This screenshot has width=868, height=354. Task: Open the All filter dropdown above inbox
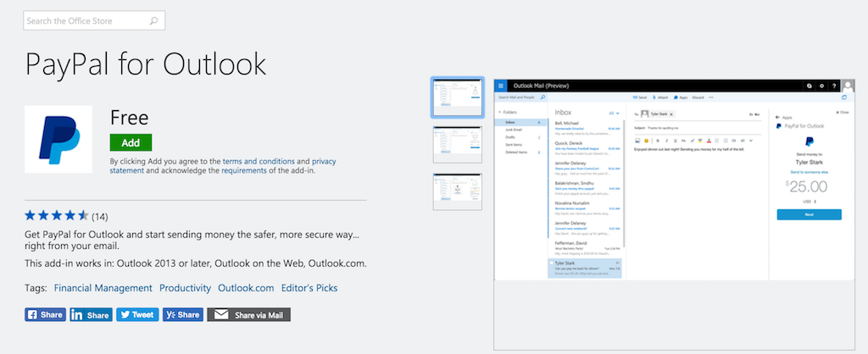point(615,113)
